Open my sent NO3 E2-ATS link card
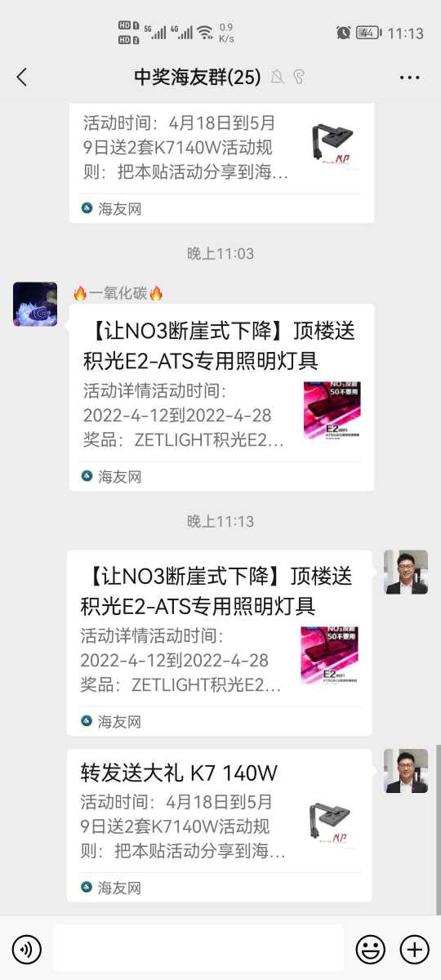This screenshot has height=980, width=441. [219, 643]
